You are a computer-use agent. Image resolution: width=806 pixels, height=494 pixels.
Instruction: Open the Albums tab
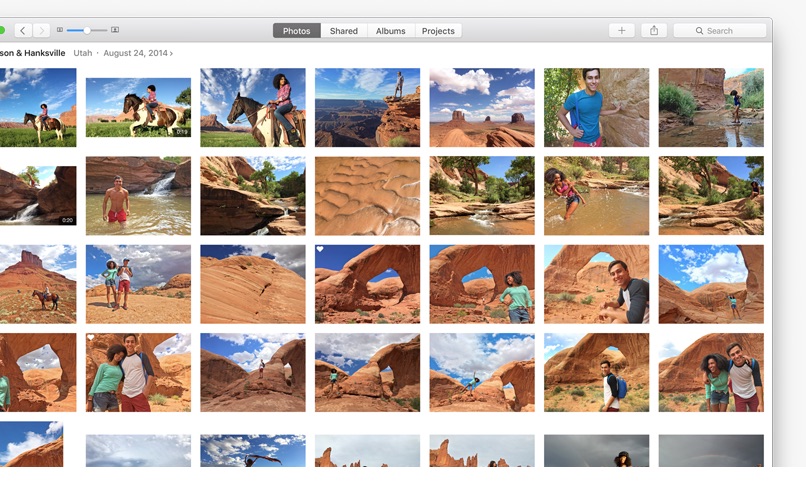[390, 31]
